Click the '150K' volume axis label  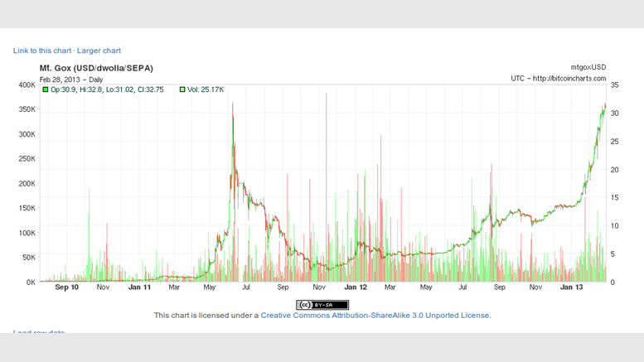click(x=27, y=208)
